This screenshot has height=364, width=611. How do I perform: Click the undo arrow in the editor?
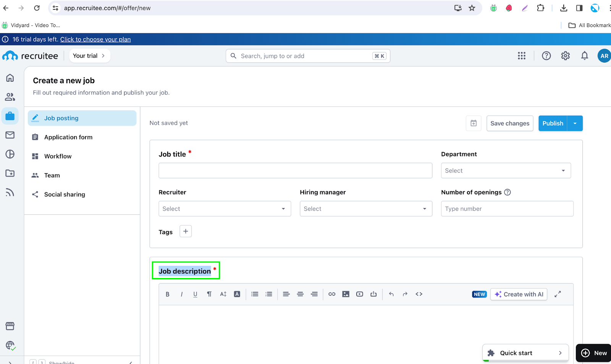coord(391,294)
